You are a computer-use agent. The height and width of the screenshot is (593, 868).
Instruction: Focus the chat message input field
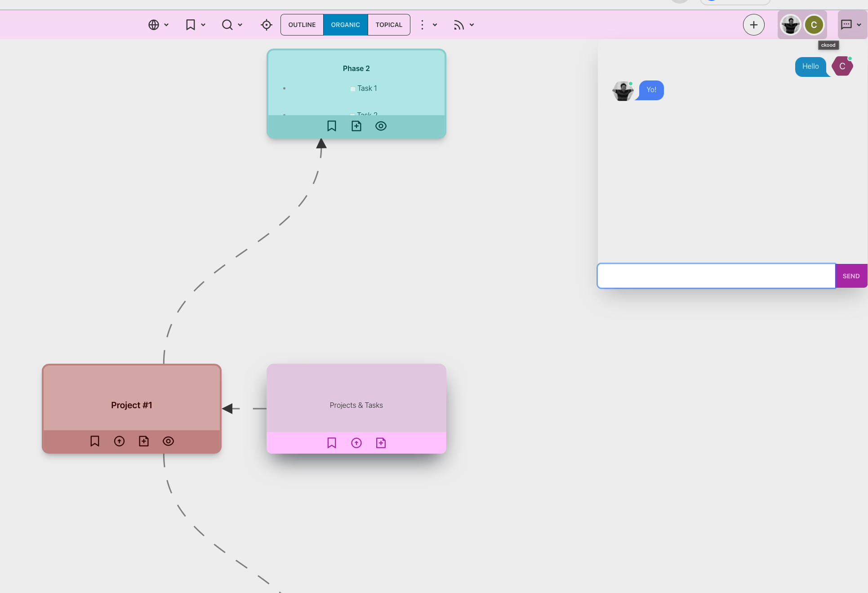[716, 276]
